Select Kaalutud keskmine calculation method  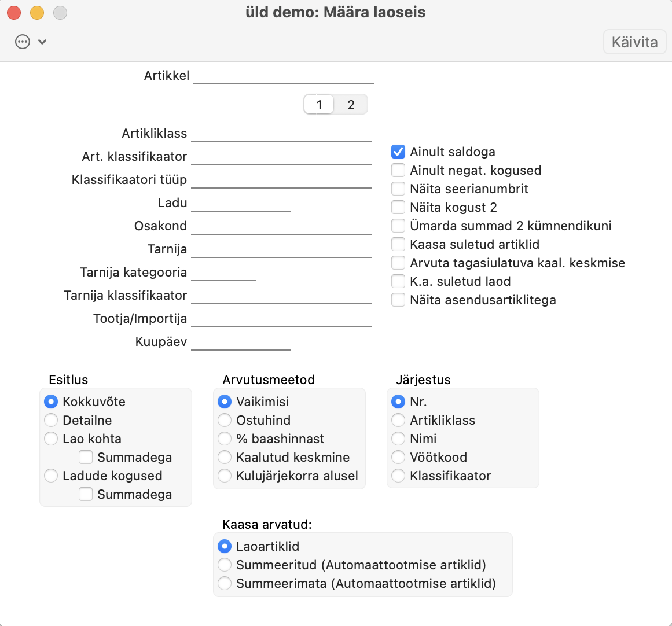coord(225,457)
